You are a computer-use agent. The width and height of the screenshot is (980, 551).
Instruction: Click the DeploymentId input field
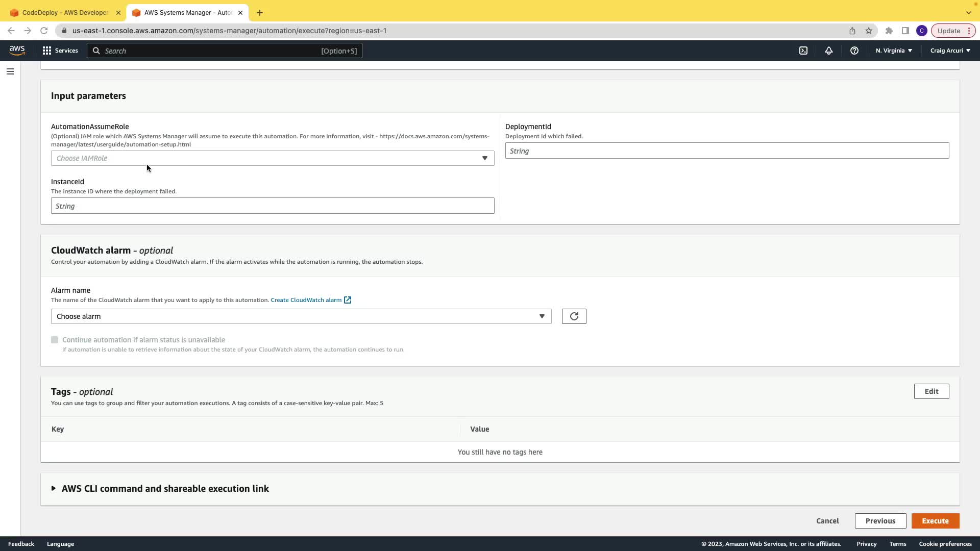coord(727,151)
